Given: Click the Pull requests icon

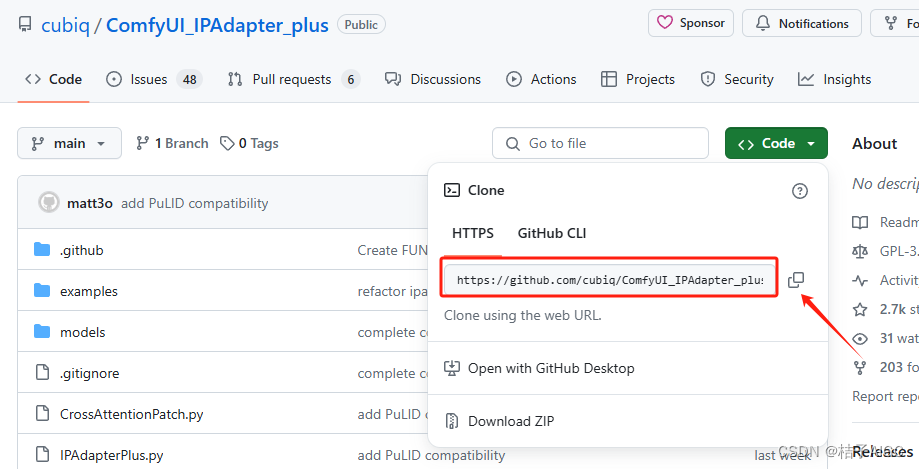Looking at the screenshot, I should [235, 79].
